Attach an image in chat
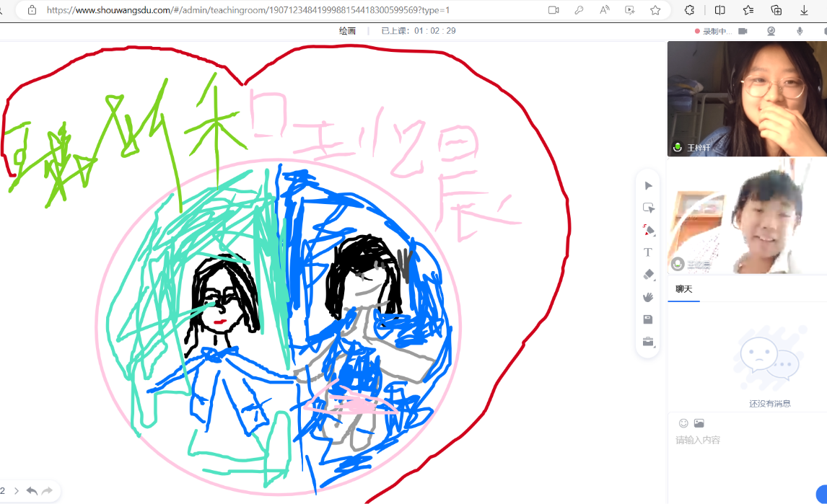The width and height of the screenshot is (827, 504). (699, 423)
